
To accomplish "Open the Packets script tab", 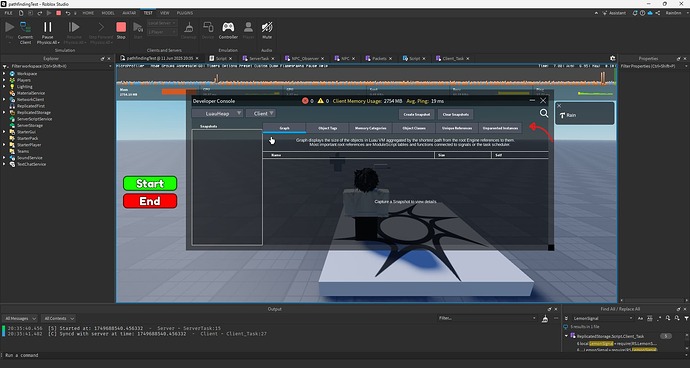I will click(x=379, y=59).
